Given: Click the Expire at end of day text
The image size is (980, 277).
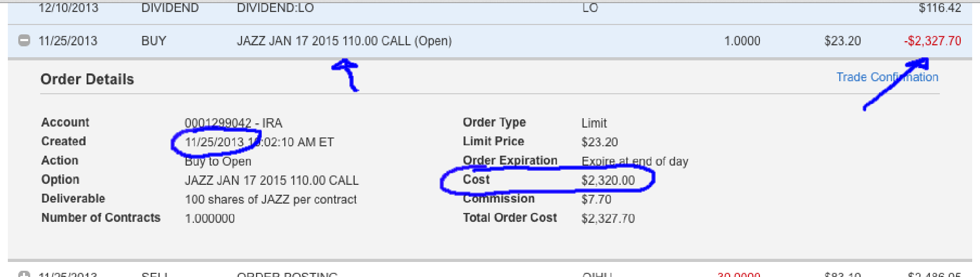Looking at the screenshot, I should (x=635, y=161).
